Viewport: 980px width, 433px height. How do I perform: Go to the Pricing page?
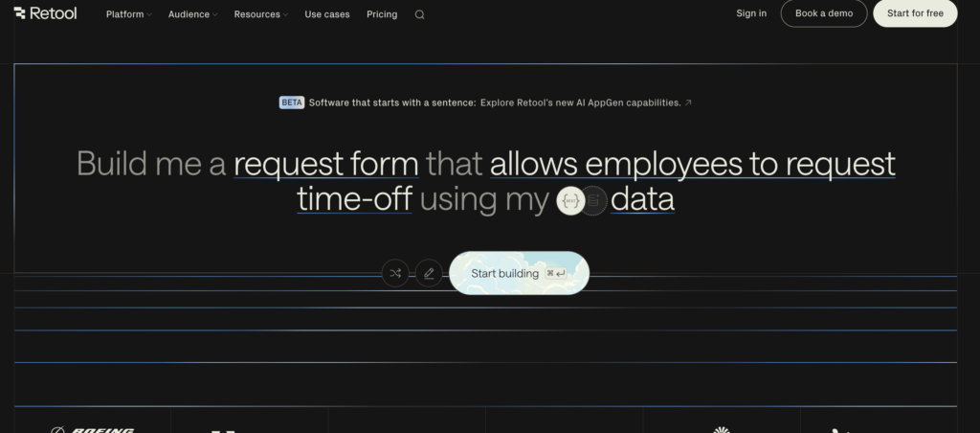[382, 14]
